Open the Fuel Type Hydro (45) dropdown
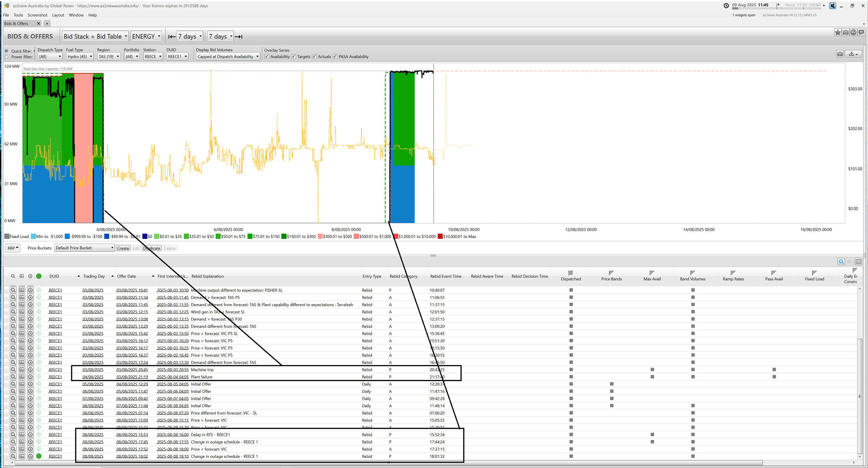The image size is (868, 468). tap(80, 57)
